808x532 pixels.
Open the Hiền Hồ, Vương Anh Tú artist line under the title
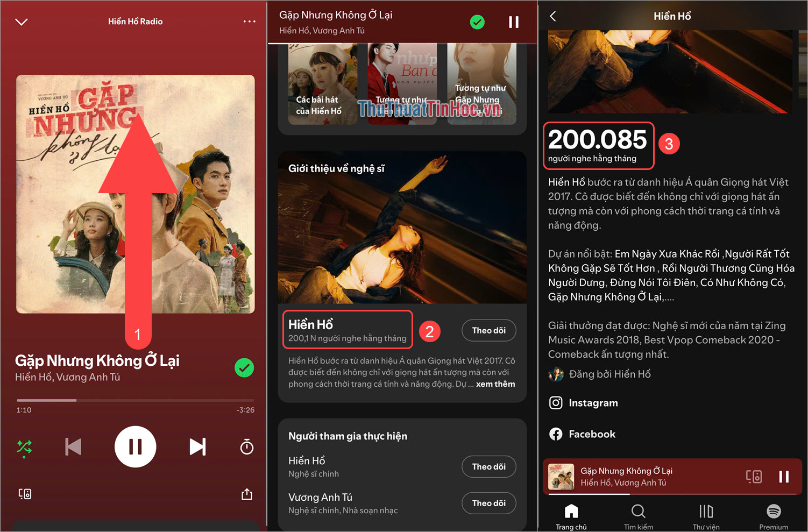click(68, 377)
